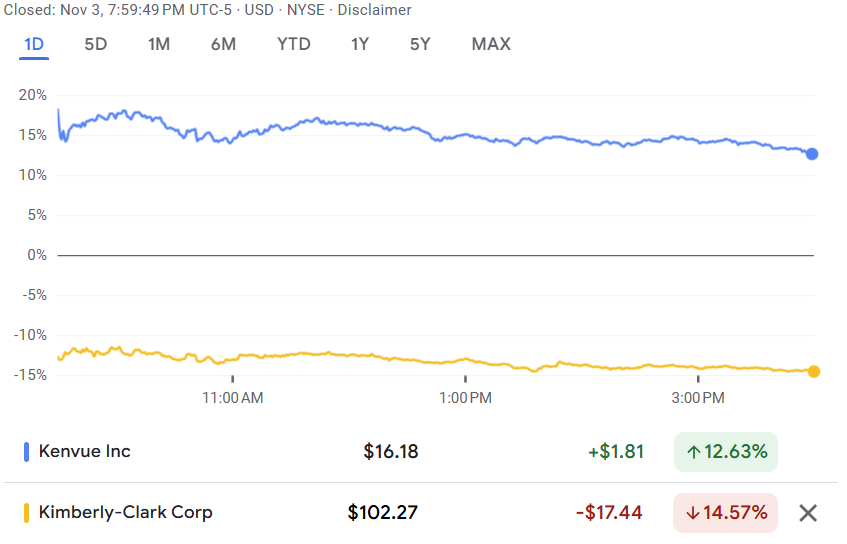
Task: Click the blue Kenvue color indicator
Action: point(26,452)
